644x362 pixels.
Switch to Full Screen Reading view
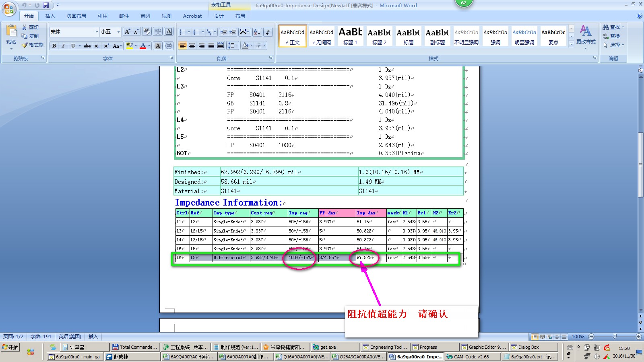(542, 337)
